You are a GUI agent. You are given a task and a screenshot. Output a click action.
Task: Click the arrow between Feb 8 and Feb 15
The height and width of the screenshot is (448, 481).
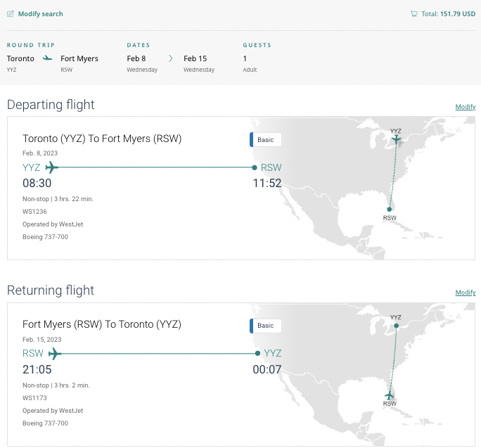pyautogui.click(x=170, y=58)
